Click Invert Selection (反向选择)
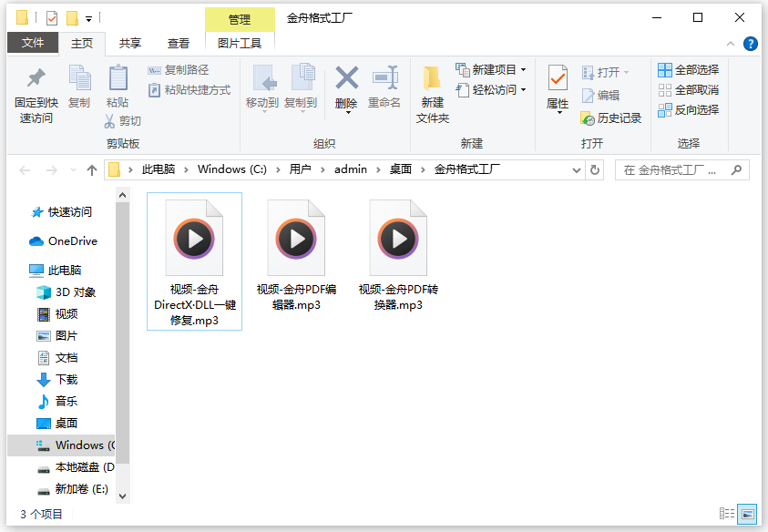 688,110
